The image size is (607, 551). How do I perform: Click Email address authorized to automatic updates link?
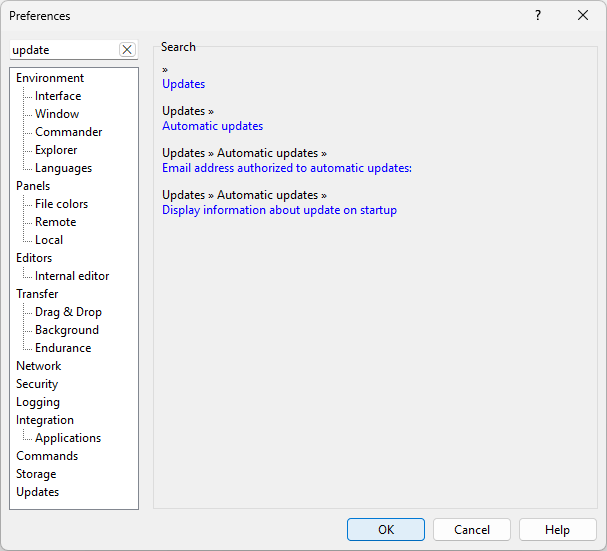point(286,168)
